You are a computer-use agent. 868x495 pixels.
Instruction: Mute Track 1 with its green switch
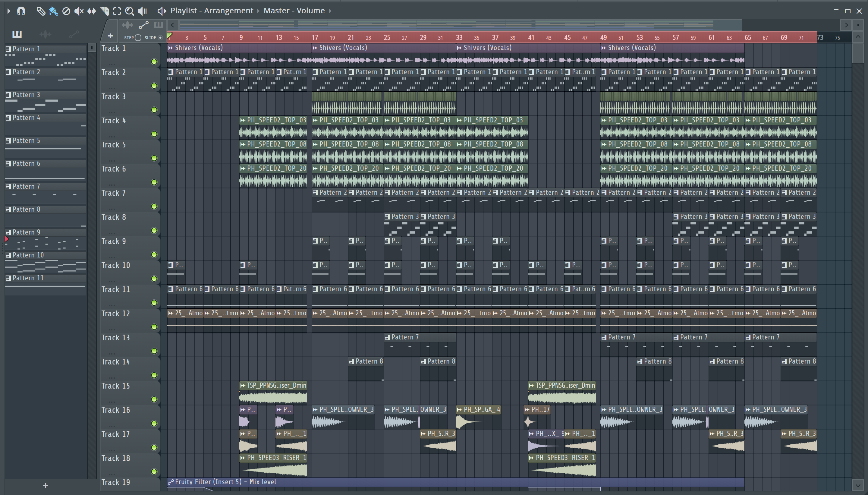(154, 61)
